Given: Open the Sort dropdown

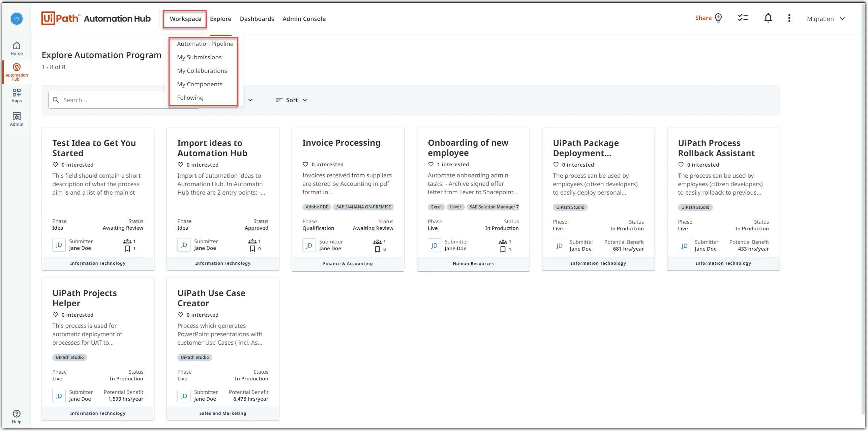Looking at the screenshot, I should pyautogui.click(x=292, y=100).
